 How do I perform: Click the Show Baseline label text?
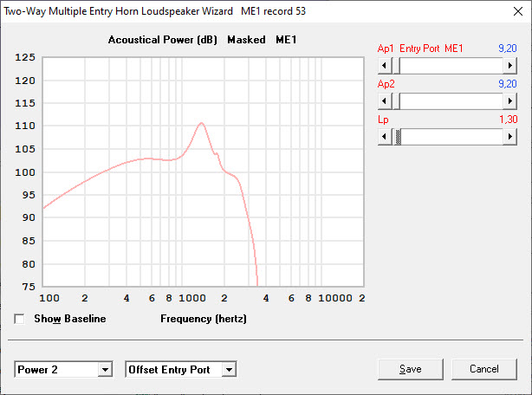point(70,319)
